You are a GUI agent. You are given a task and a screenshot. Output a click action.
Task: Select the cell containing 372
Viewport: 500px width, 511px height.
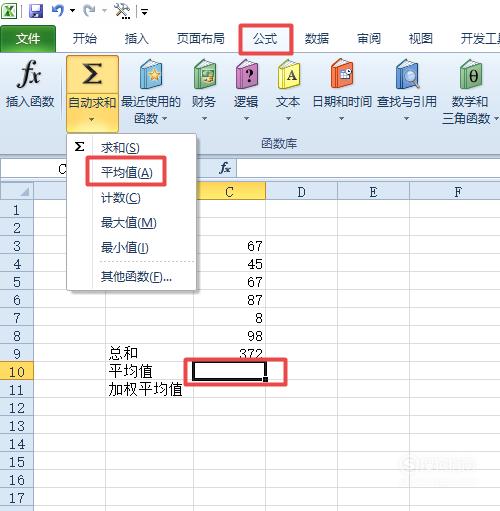[x=230, y=353]
